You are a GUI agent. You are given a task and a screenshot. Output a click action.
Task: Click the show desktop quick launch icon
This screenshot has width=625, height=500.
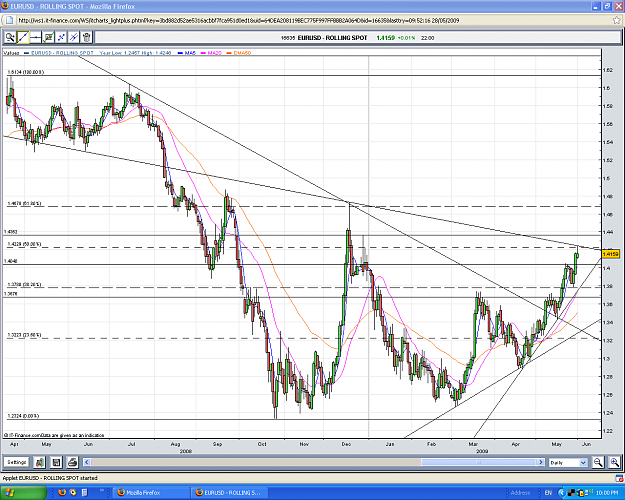84,493
